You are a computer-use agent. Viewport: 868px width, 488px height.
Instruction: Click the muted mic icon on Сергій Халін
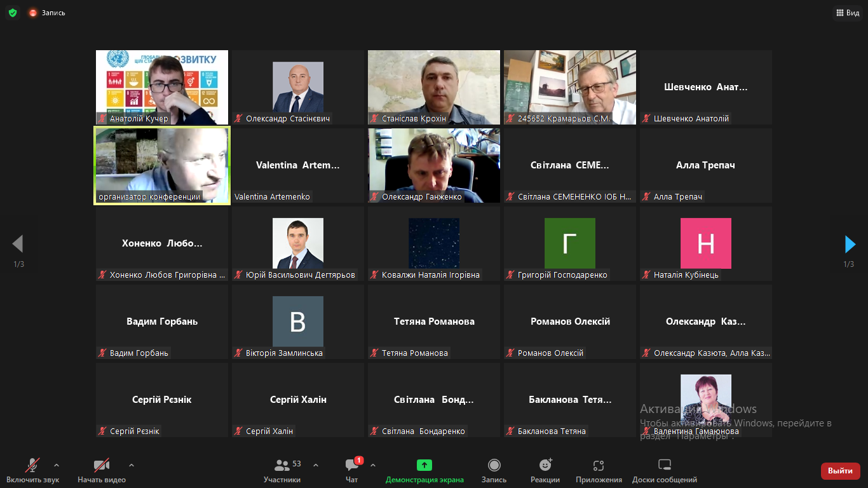[x=238, y=431]
